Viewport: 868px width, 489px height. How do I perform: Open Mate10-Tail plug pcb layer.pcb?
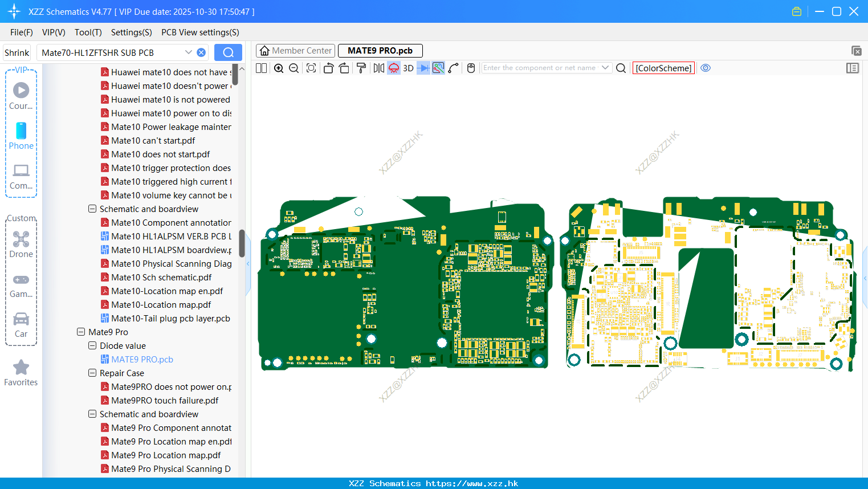coord(170,318)
